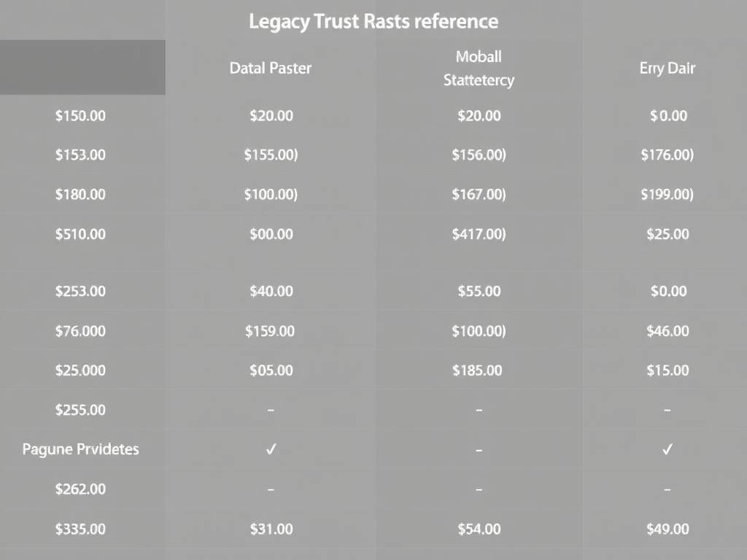Click the $49.00 value

[667, 529]
